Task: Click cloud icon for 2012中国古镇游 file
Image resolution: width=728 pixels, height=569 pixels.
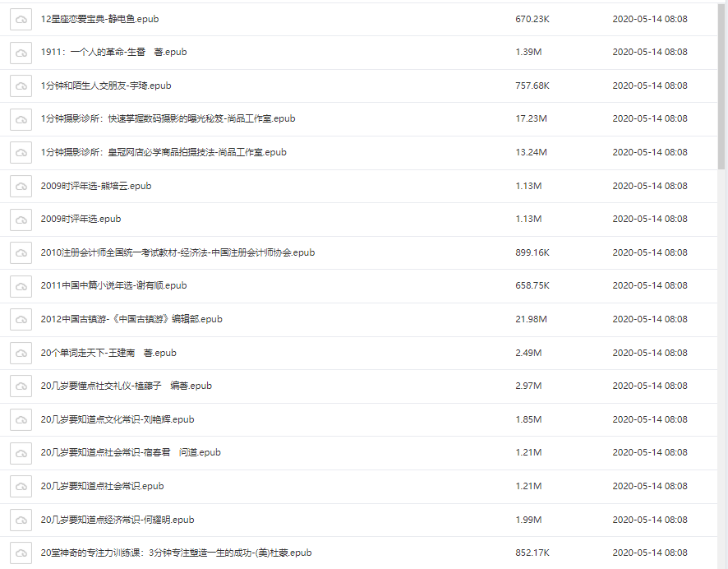Action: [x=21, y=319]
